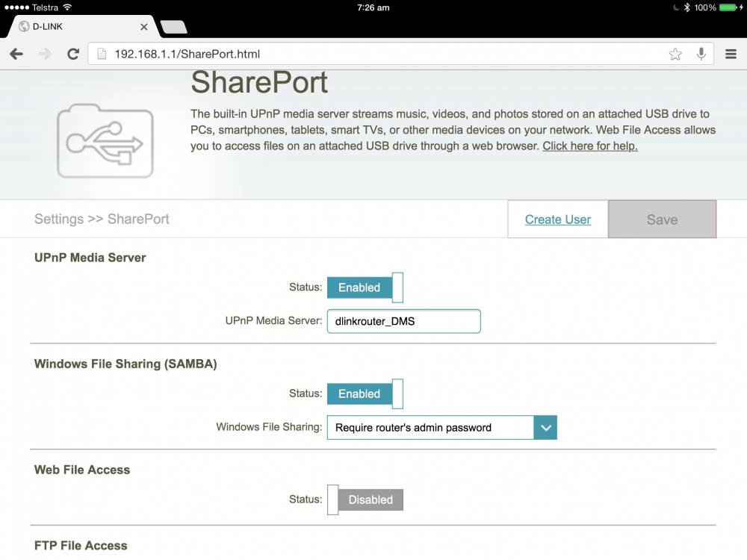747x560 pixels.
Task: Tap the 7:26 am clock
Action: pos(373,7)
